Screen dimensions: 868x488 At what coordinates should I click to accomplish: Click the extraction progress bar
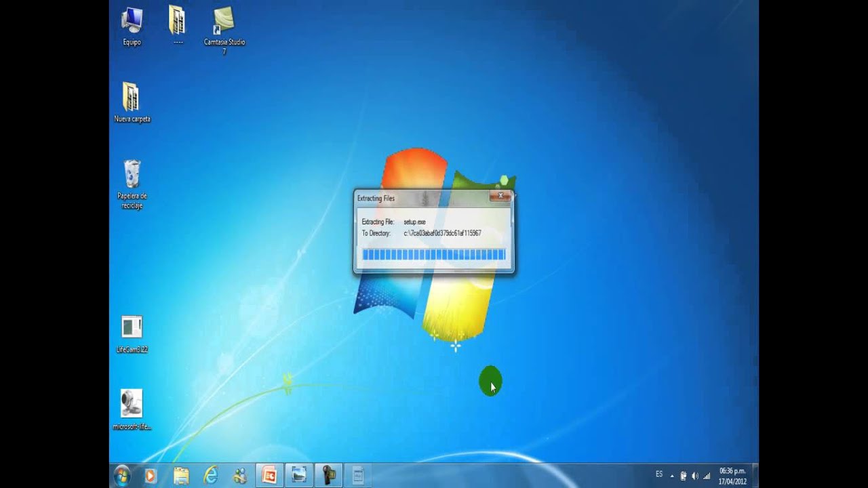[433, 254]
